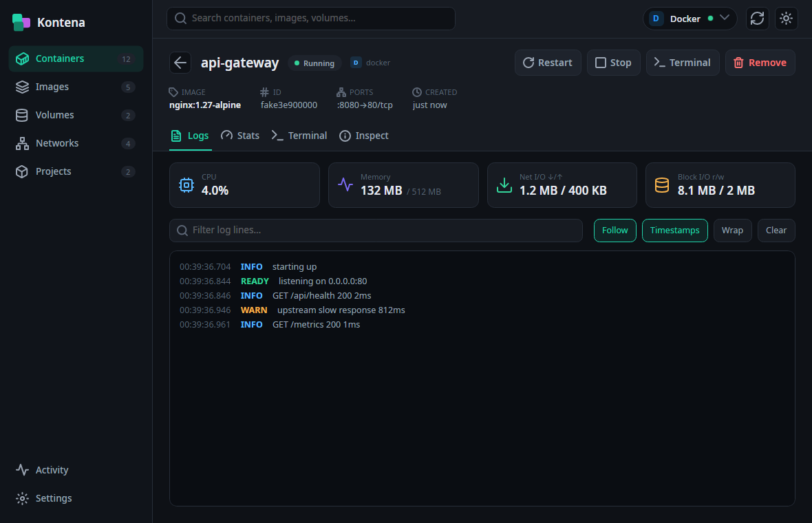Click log line 'listening on 0.0.0.0:80'

pos(323,281)
